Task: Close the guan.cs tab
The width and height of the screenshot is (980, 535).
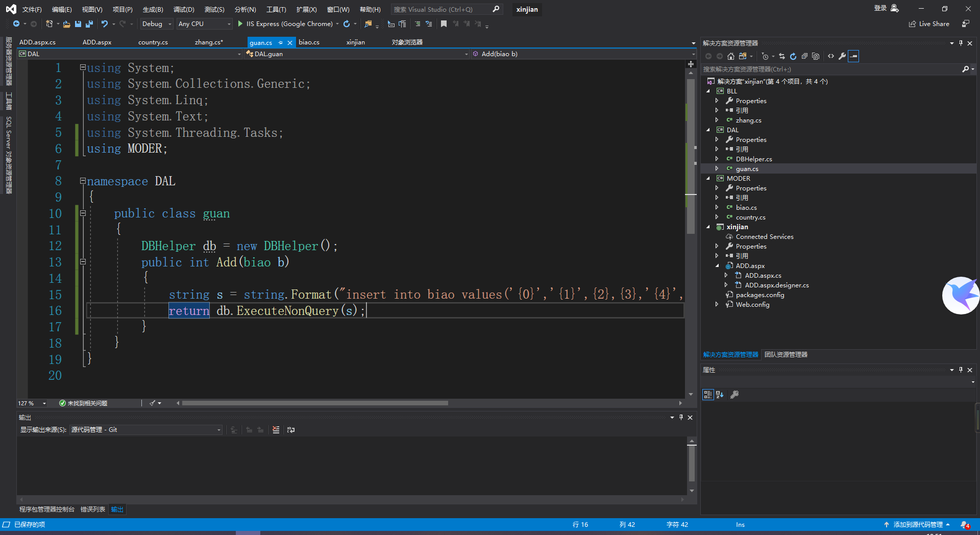Action: pyautogui.click(x=290, y=43)
